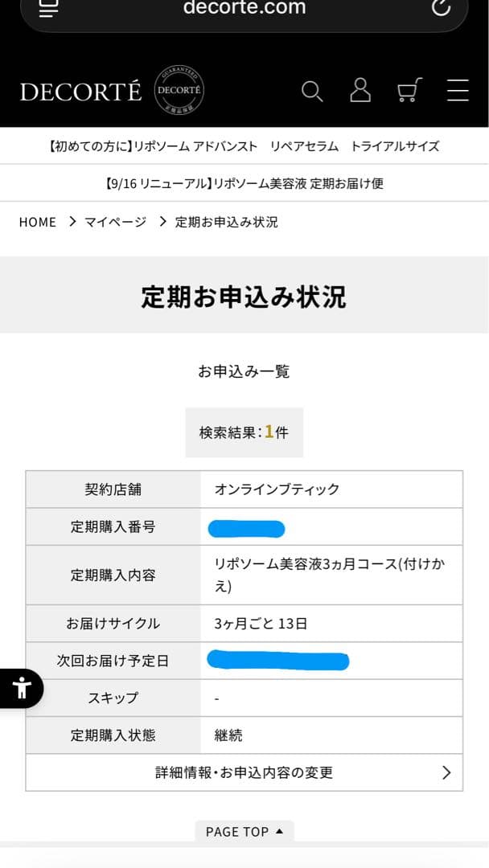Viewport: 489px width, 868px height.
Task: Open the search magnifier icon
Action: click(312, 92)
